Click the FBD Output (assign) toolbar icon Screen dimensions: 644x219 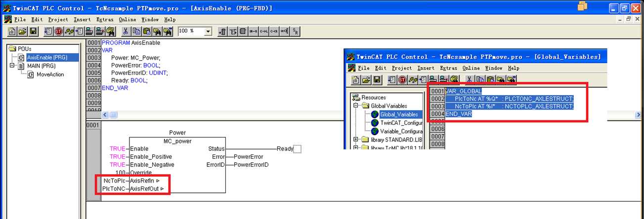233,31
